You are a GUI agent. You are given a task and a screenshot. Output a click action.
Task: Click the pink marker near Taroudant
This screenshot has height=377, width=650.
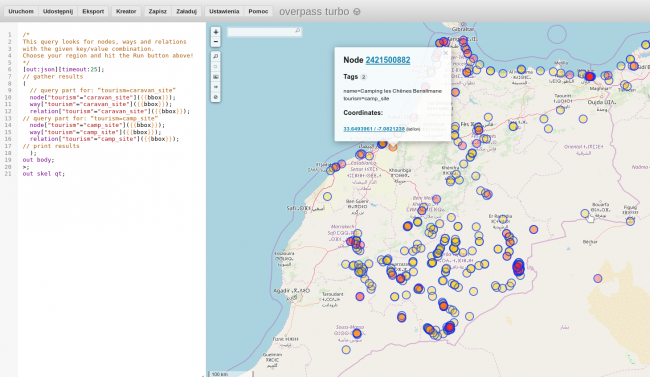click(359, 296)
